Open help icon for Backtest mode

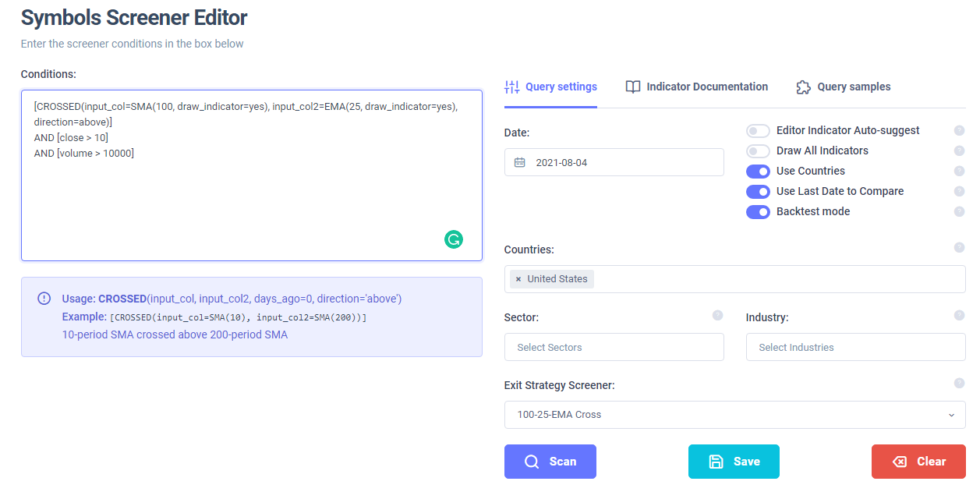960,211
